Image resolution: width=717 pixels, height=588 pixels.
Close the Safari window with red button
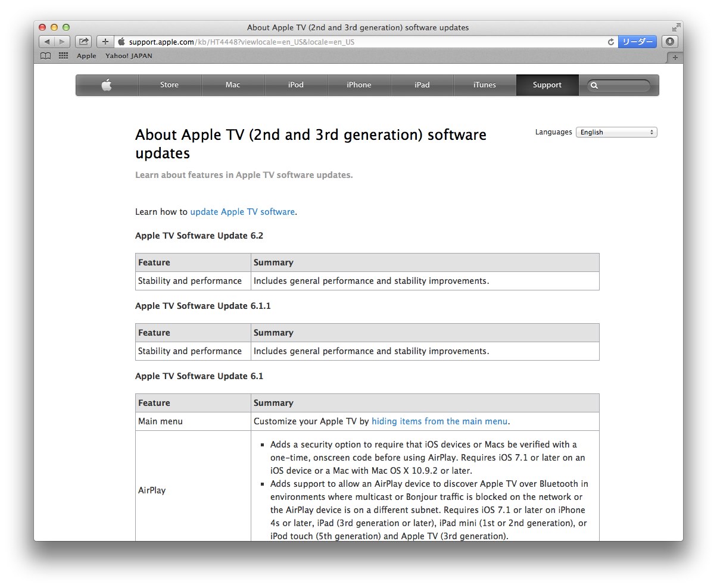pyautogui.click(x=42, y=27)
